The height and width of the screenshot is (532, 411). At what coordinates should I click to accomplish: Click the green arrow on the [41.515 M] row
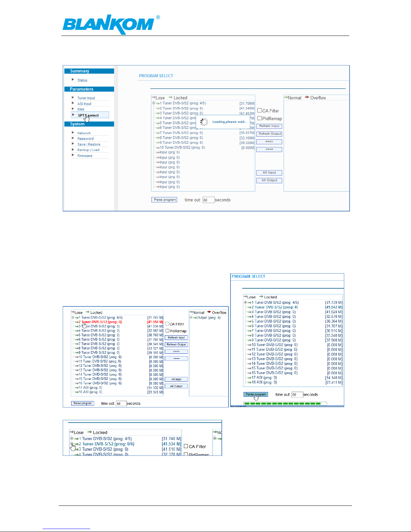tap(76, 449)
